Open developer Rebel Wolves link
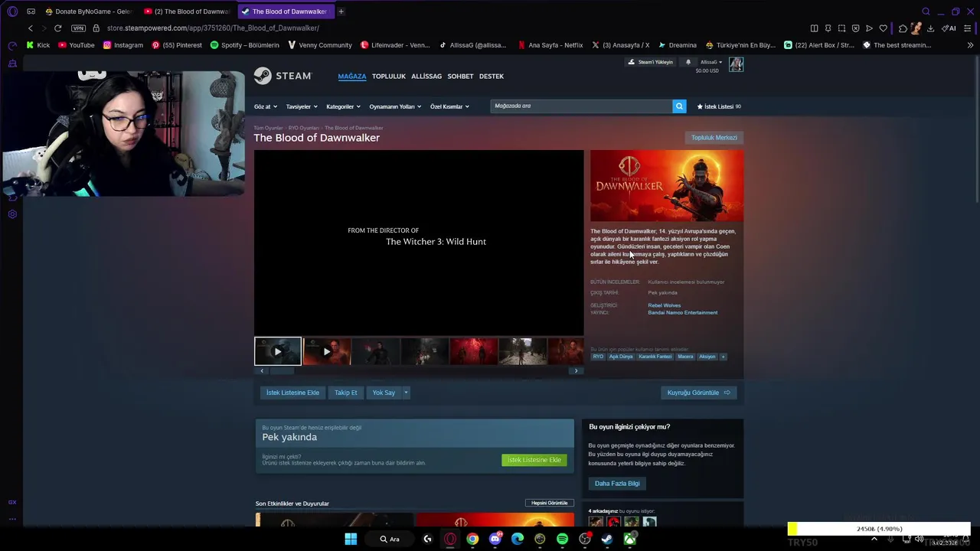 click(664, 305)
